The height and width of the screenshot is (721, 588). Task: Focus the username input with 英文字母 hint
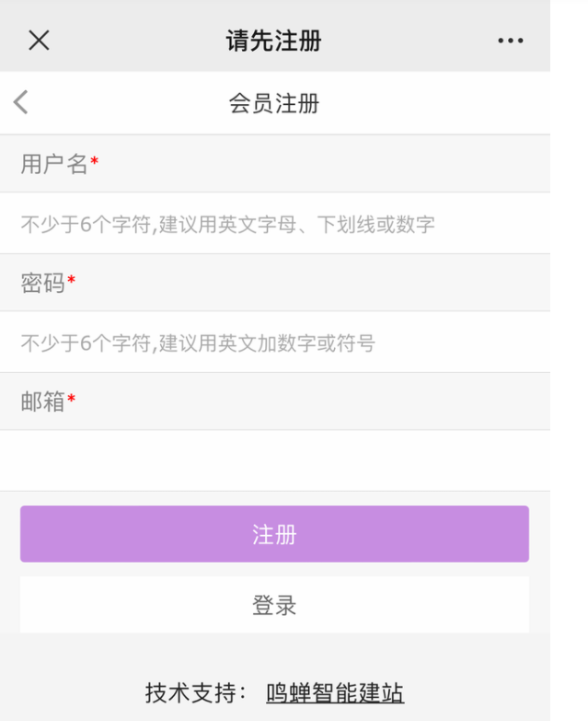click(x=275, y=224)
